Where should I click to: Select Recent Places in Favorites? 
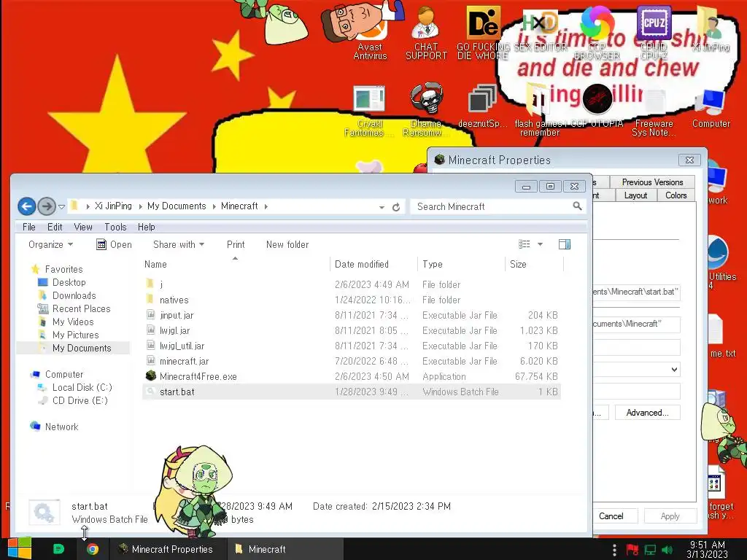click(81, 308)
